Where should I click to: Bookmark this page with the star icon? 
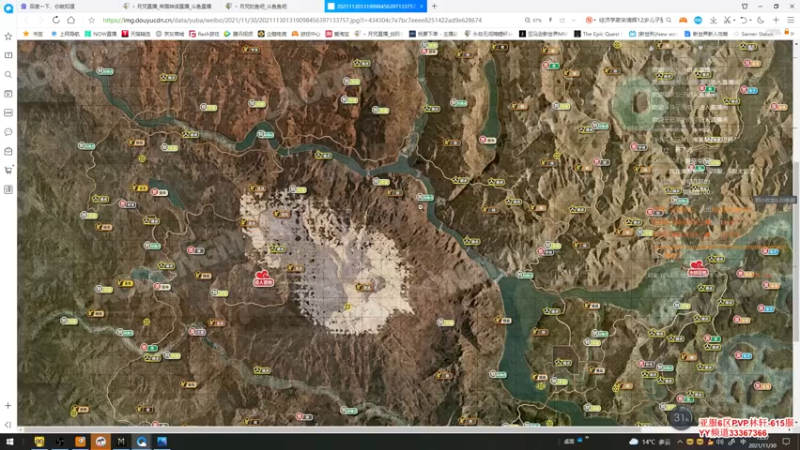91,20
